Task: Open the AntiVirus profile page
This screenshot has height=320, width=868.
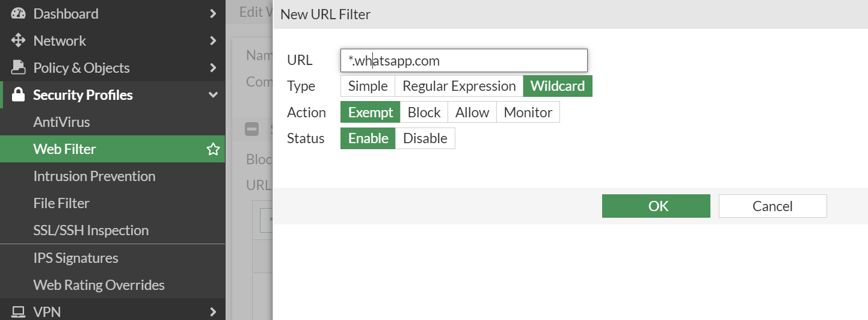Action: 61,122
